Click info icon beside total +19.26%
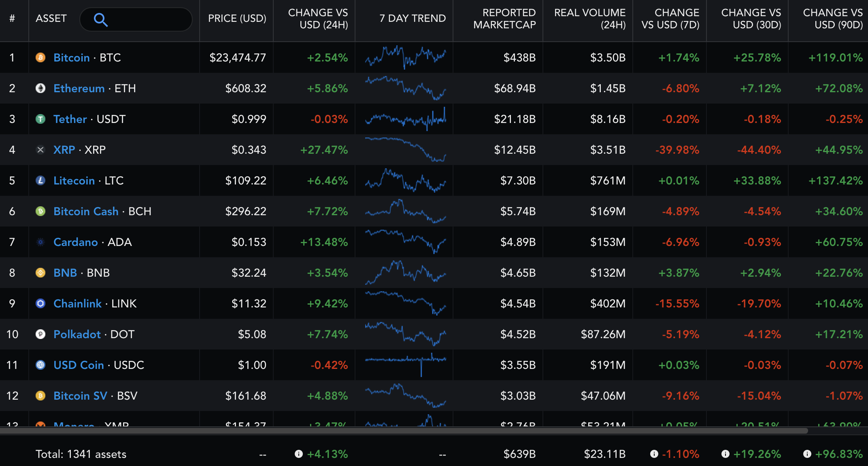Screen dimensions: 868x466 tap(725, 454)
